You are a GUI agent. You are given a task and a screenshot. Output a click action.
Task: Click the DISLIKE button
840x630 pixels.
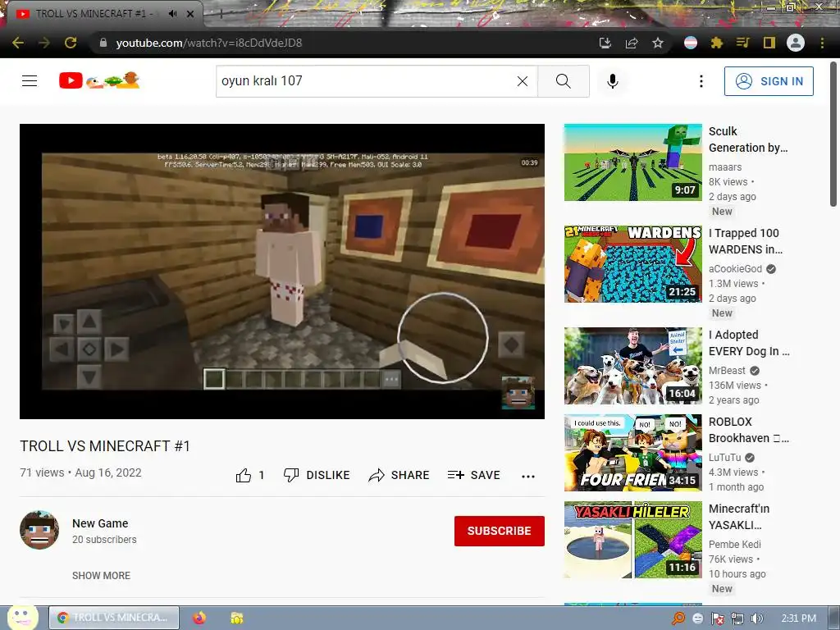click(317, 475)
